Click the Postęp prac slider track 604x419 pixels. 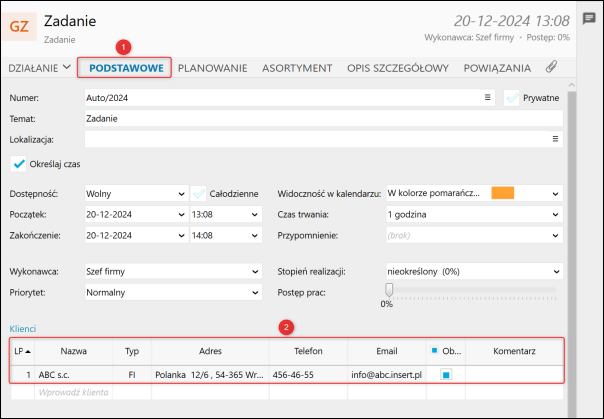(474, 290)
